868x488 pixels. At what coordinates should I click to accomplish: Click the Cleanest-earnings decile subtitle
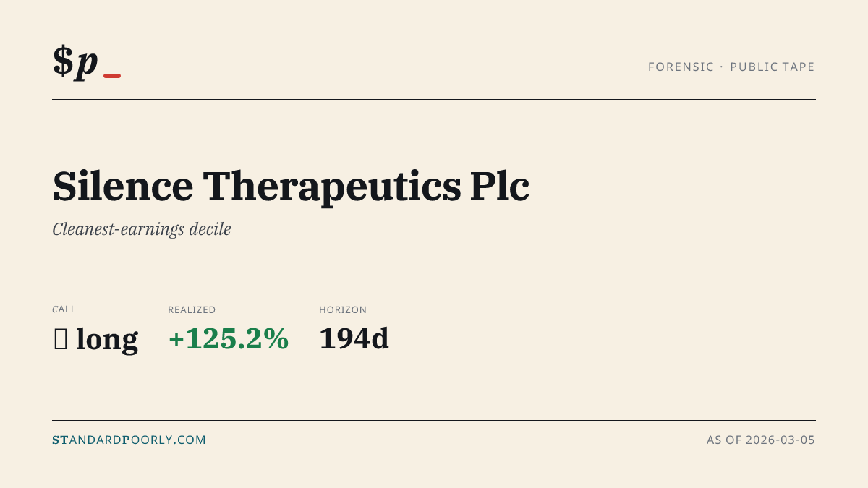[142, 230]
